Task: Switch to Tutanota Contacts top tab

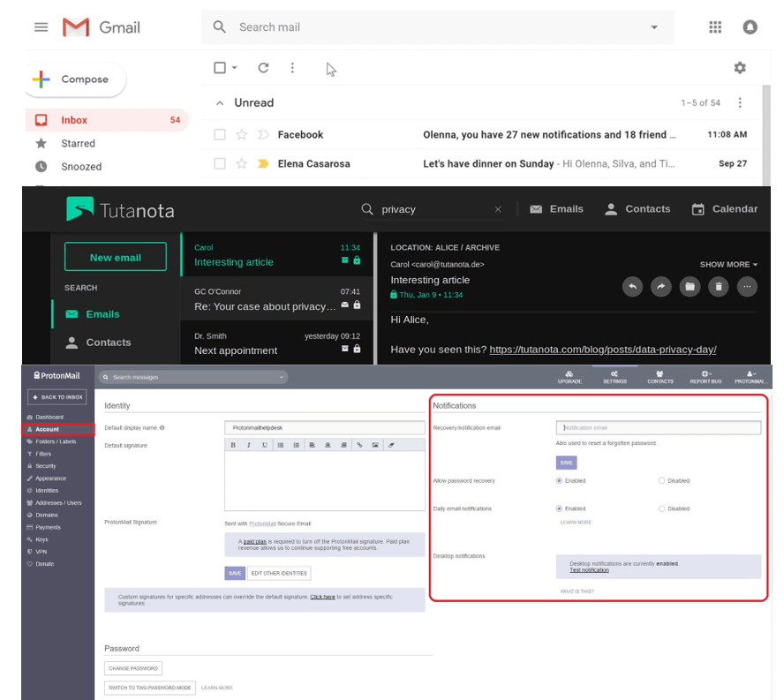Action: [637, 209]
